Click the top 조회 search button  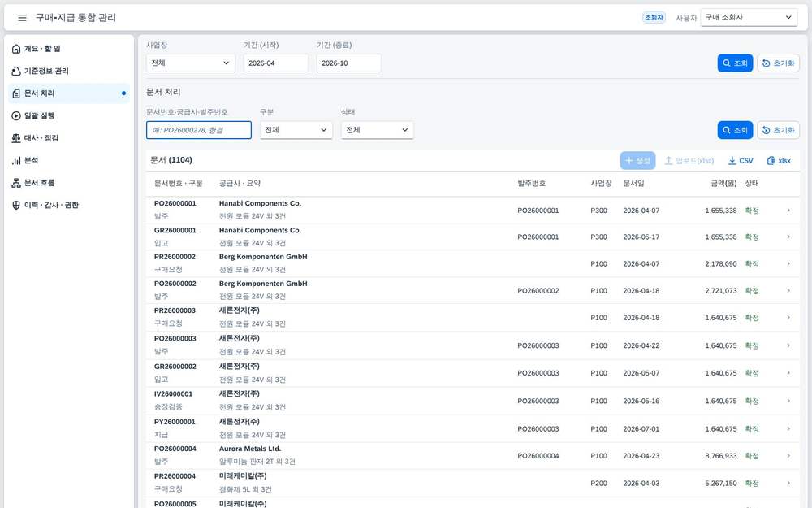(735, 63)
